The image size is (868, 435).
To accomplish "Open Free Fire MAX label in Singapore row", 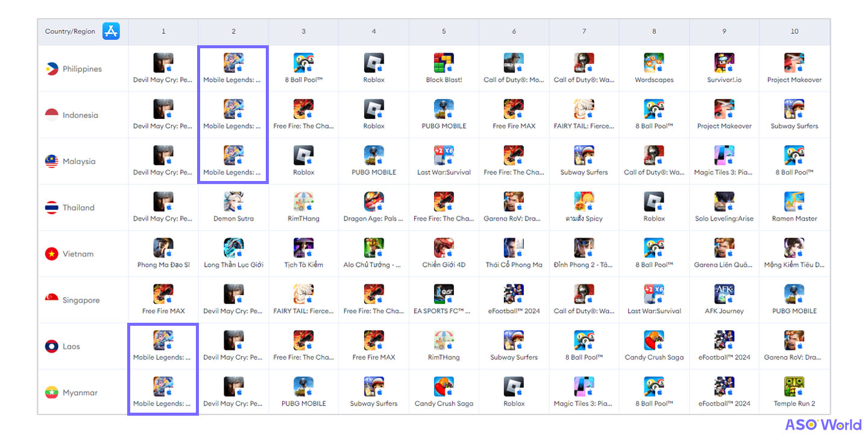I will (163, 311).
